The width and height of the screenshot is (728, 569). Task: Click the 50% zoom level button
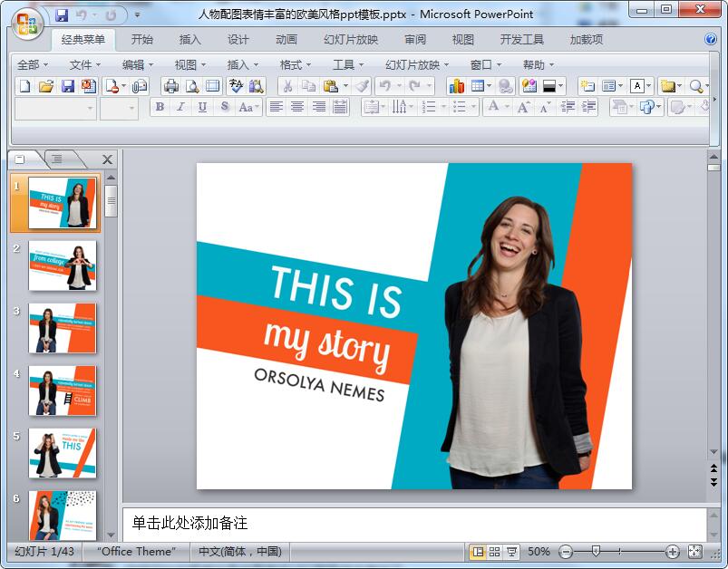click(x=539, y=552)
